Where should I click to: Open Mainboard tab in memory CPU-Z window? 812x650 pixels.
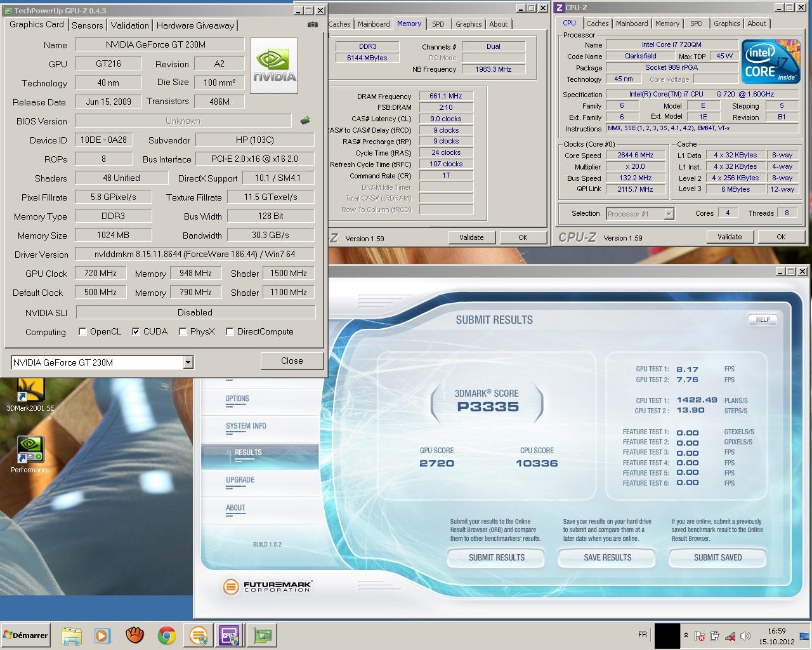374,24
